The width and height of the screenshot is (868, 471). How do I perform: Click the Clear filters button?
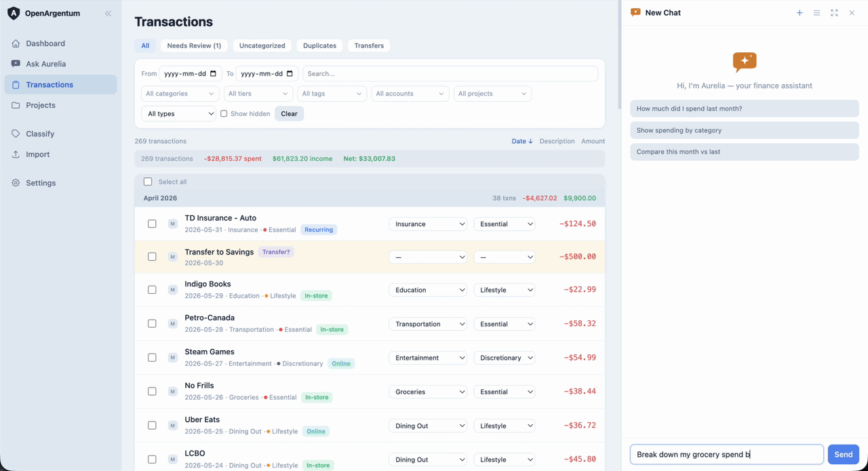tap(289, 113)
